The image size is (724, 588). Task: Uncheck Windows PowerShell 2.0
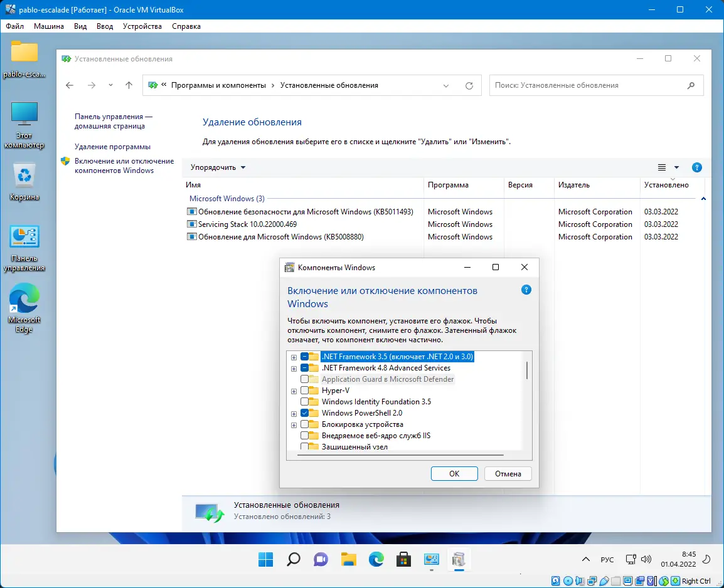[x=304, y=413]
